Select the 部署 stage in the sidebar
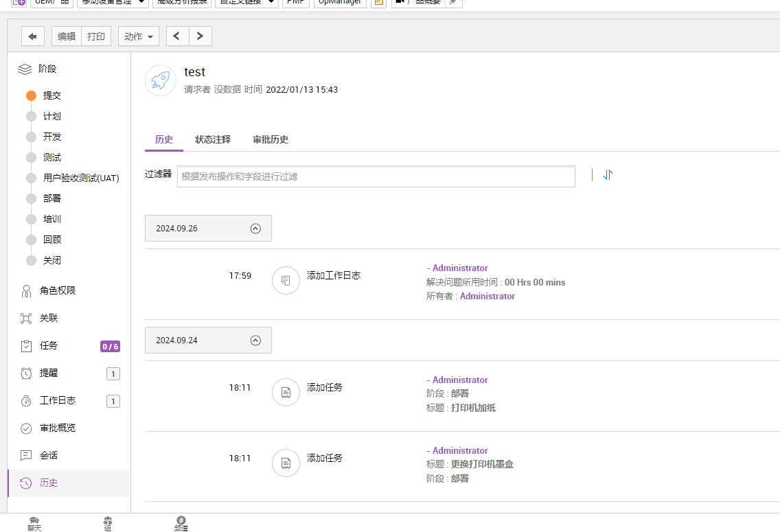This screenshot has width=780, height=532. tap(52, 198)
